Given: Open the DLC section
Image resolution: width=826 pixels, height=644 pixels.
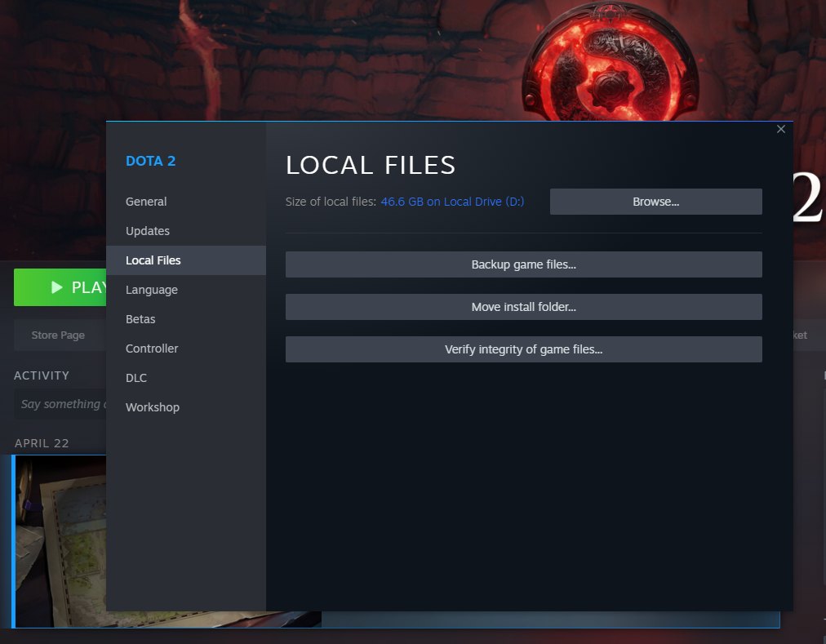Looking at the screenshot, I should (186, 378).
